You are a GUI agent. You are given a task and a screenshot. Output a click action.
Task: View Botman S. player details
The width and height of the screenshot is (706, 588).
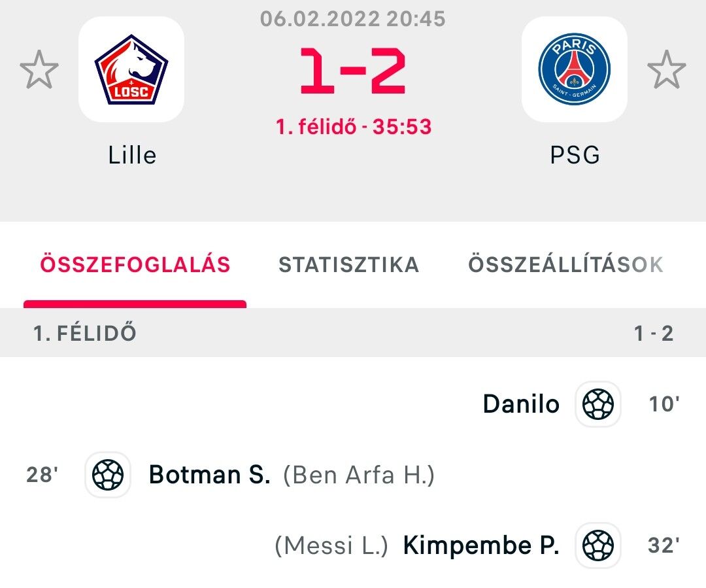tap(209, 475)
